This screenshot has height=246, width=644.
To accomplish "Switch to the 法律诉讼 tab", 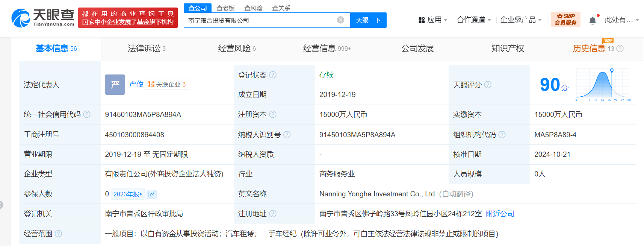I will (x=146, y=49).
